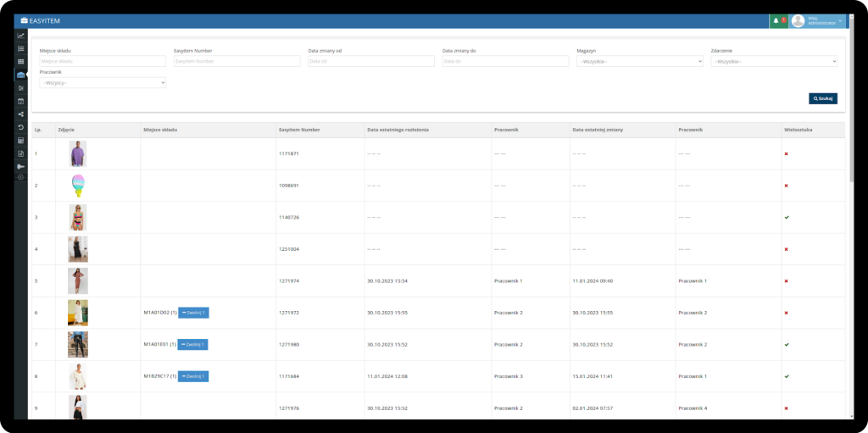Screen dimensions: 868x433
Task: Open the line chart statistics sidebar icon
Action: click(x=20, y=36)
